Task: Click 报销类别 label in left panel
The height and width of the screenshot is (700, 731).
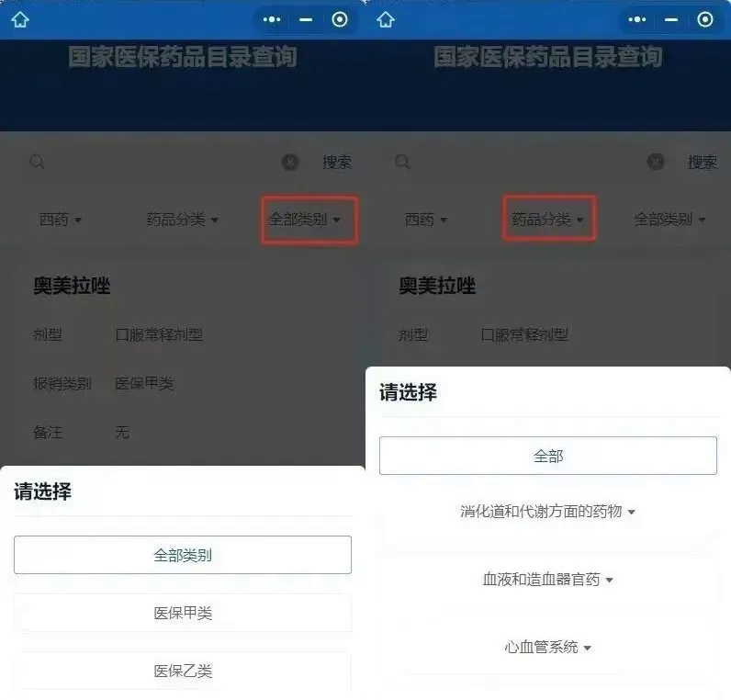Action: click(62, 383)
